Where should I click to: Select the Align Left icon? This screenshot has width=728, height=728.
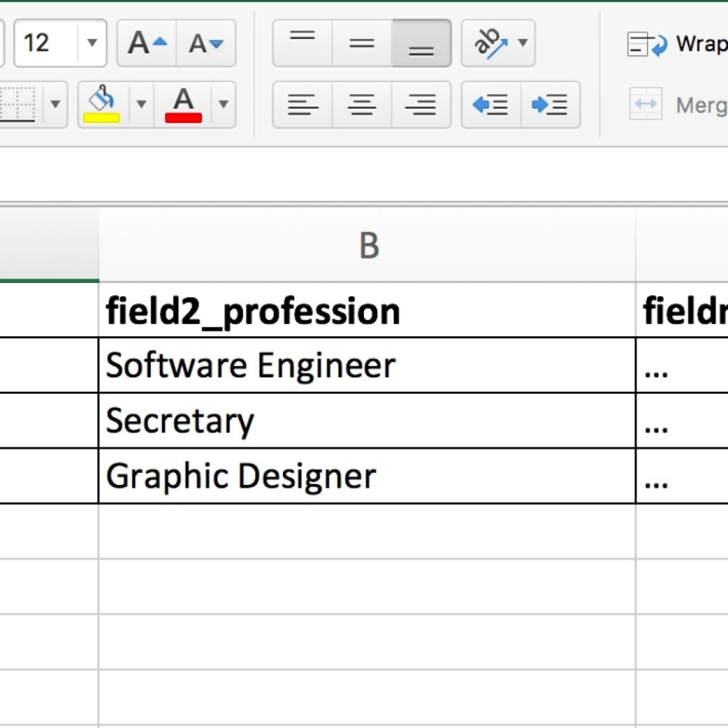(x=302, y=105)
